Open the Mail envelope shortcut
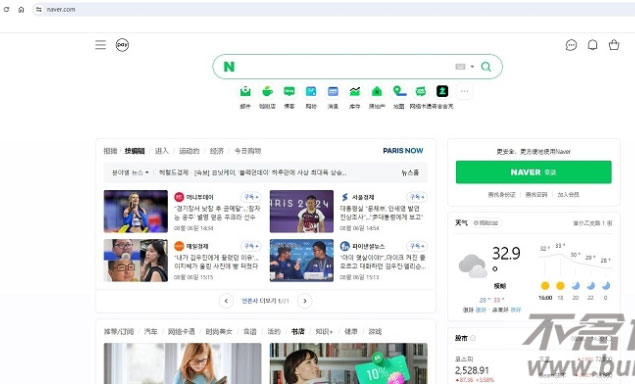 (245, 92)
